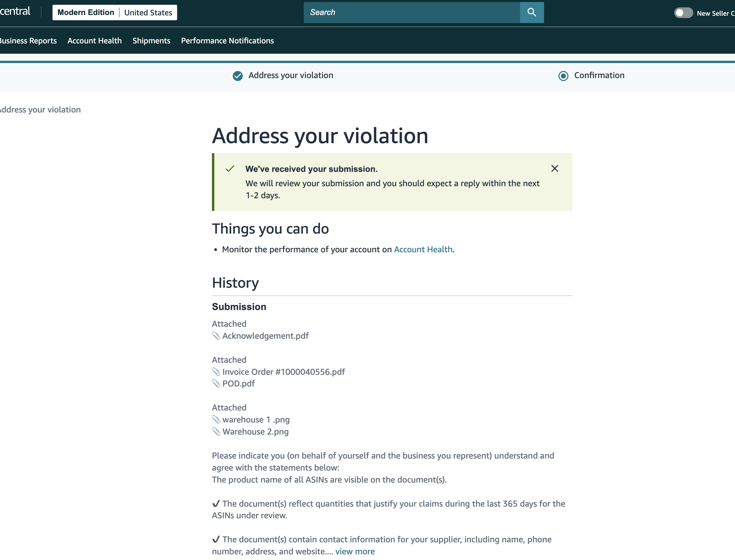Open the Account Health nav item
Screen dimensions: 735x560
coord(94,41)
